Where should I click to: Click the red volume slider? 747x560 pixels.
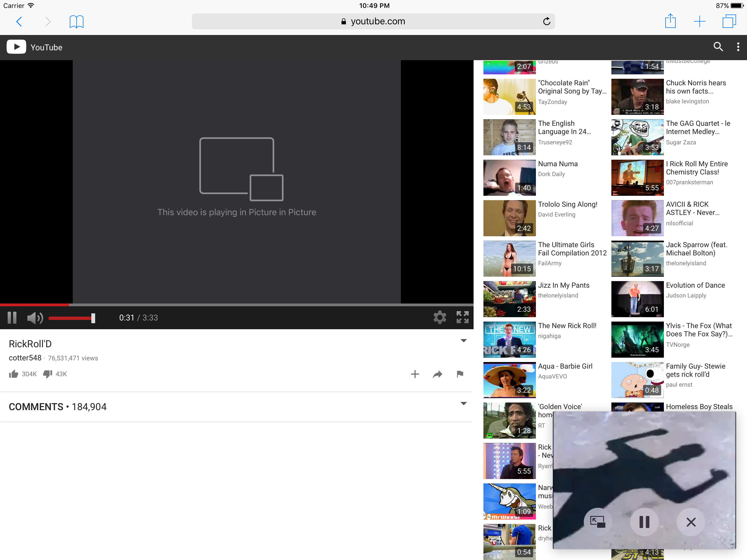click(71, 318)
